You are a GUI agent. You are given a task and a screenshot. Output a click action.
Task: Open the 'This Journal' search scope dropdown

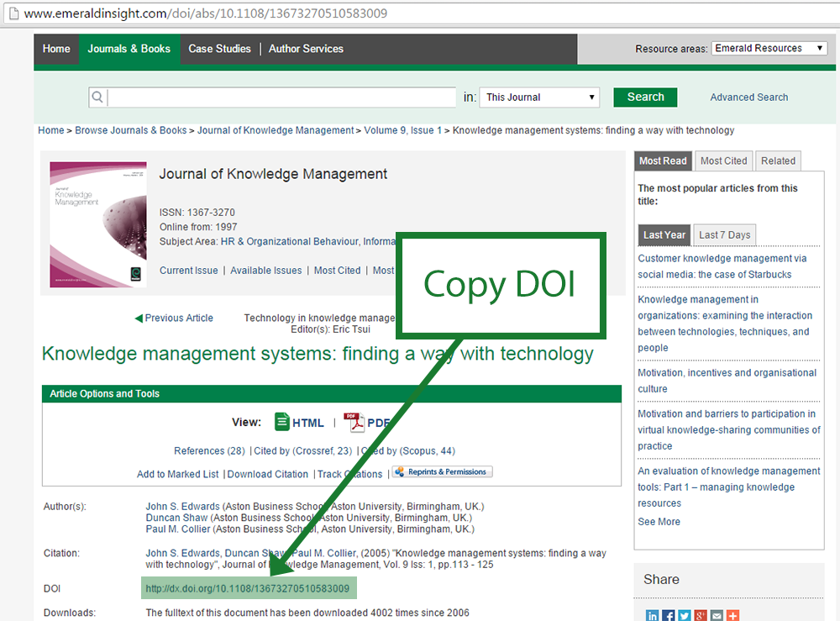click(539, 97)
